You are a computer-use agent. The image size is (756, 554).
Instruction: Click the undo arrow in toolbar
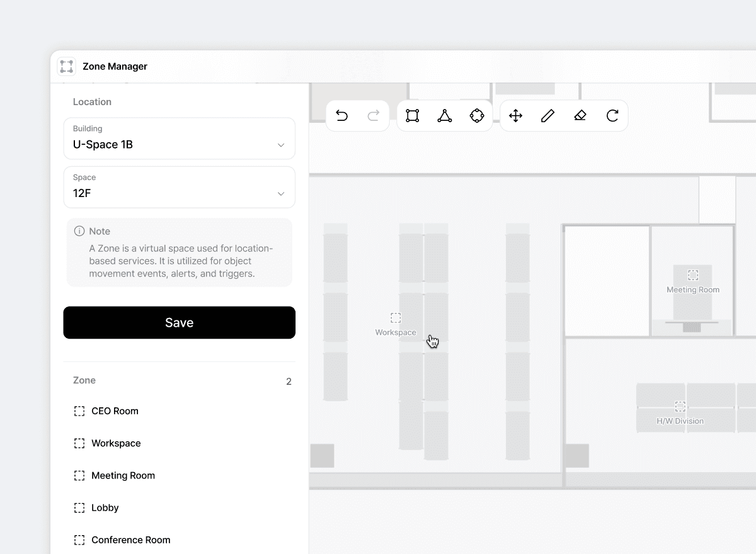342,116
